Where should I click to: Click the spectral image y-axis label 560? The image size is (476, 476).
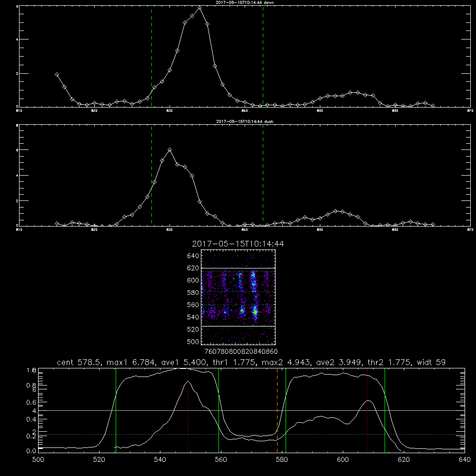(193, 305)
